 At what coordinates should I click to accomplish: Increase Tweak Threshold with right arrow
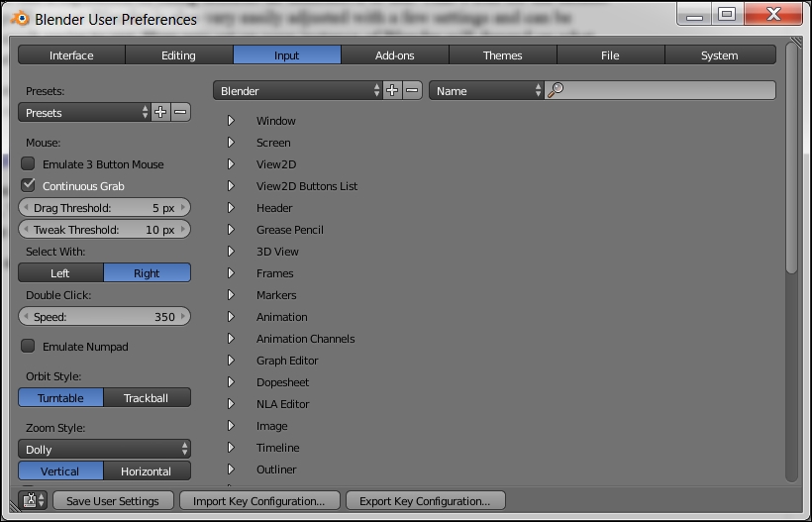(183, 229)
